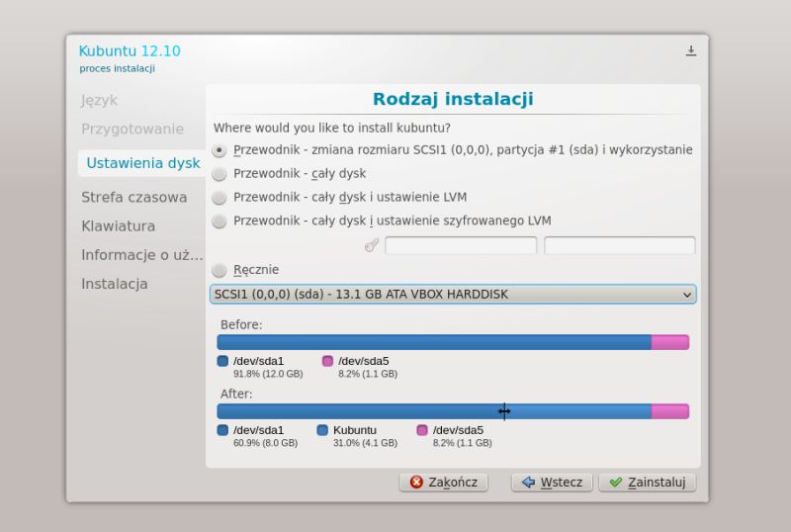This screenshot has height=532, width=791.
Task: Click the /dev/sda5 pink swatch under Before
Action: [327, 361]
